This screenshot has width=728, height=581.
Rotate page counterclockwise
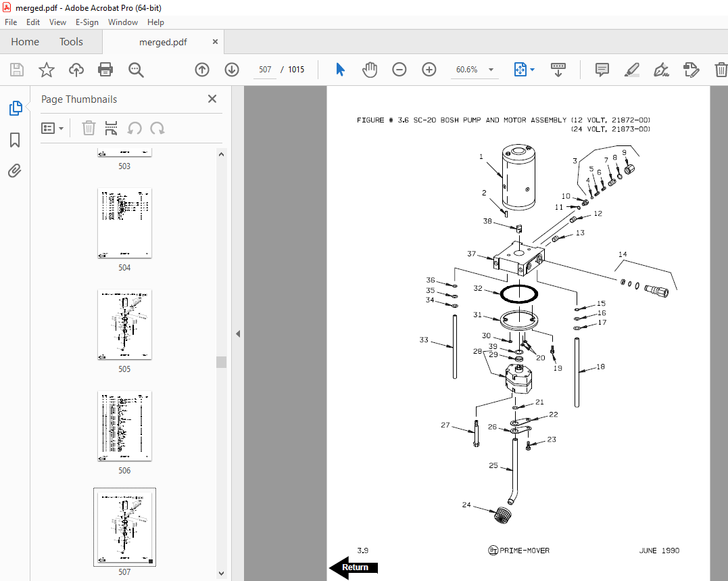tap(135, 129)
